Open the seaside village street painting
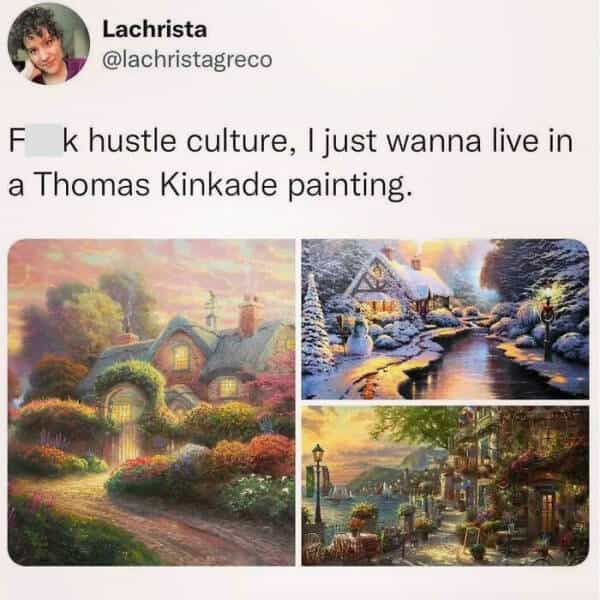The image size is (600, 600). (445, 486)
